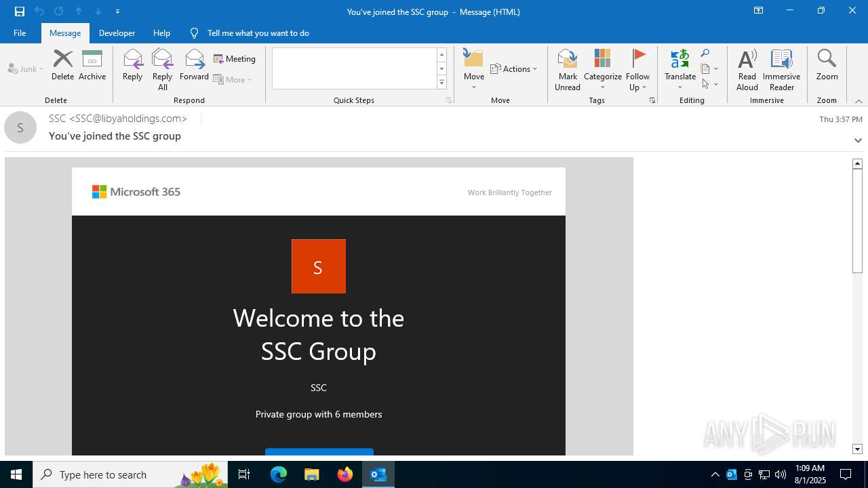Screen dimensions: 868x488
Task: Save the message using the floppy disk icon
Action: click(x=20, y=12)
